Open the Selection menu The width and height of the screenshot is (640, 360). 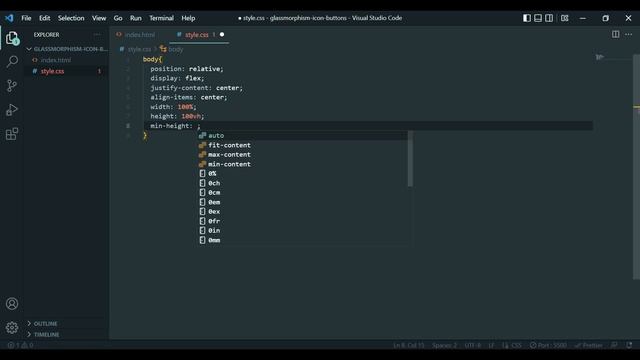coord(71,18)
